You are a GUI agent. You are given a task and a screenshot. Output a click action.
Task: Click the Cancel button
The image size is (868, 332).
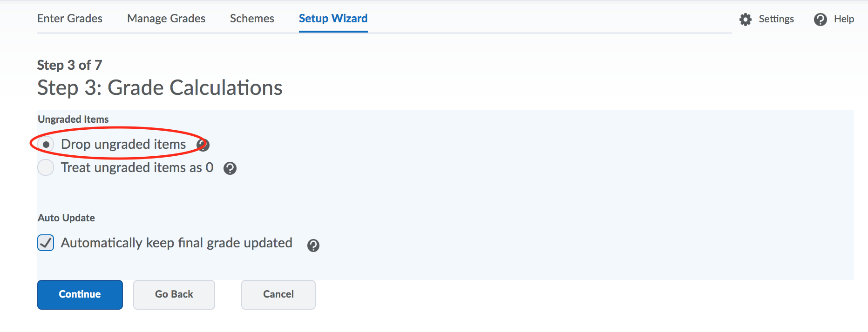pos(278,294)
